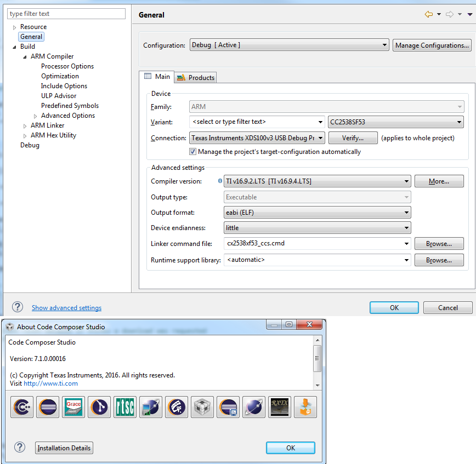Click the compiler version info icon

pyautogui.click(x=220, y=181)
